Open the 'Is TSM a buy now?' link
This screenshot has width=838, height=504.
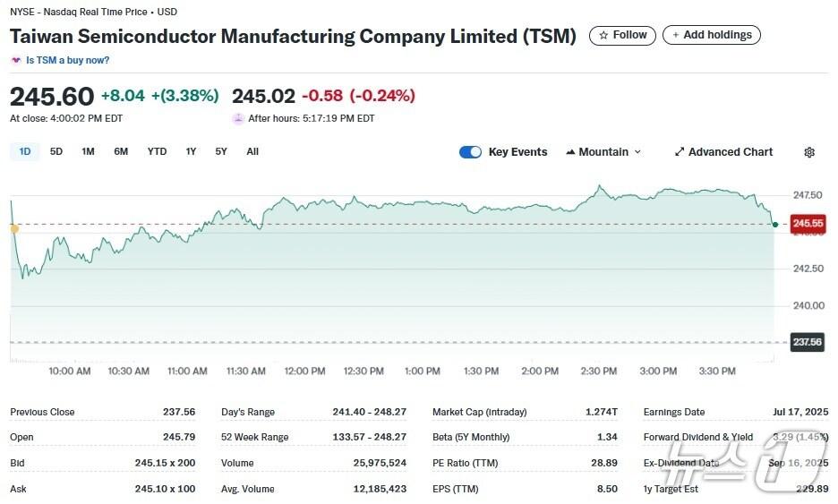(68, 60)
